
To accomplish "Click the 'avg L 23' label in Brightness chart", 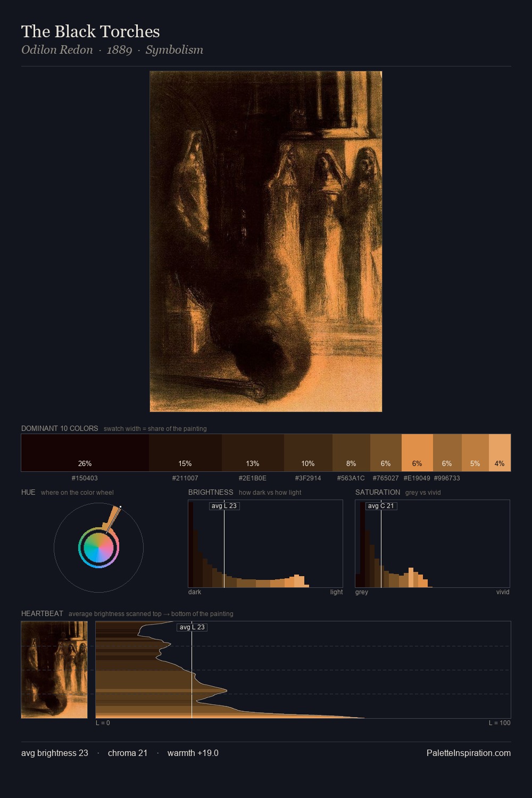I will (225, 506).
